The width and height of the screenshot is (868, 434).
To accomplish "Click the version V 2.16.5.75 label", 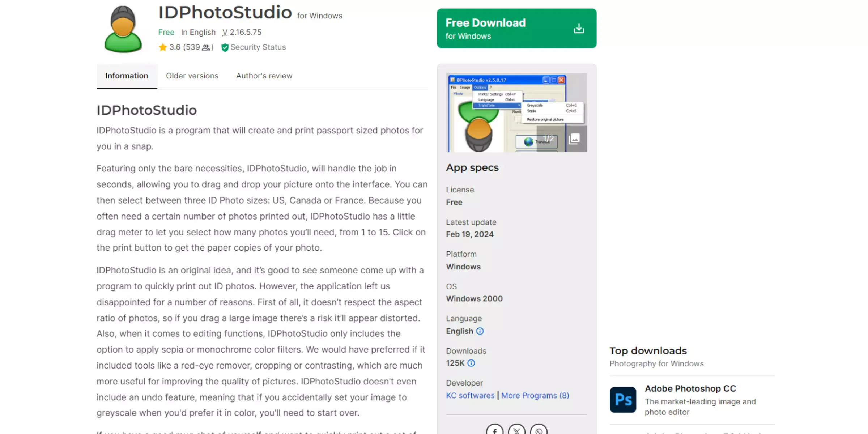I will click(x=242, y=32).
